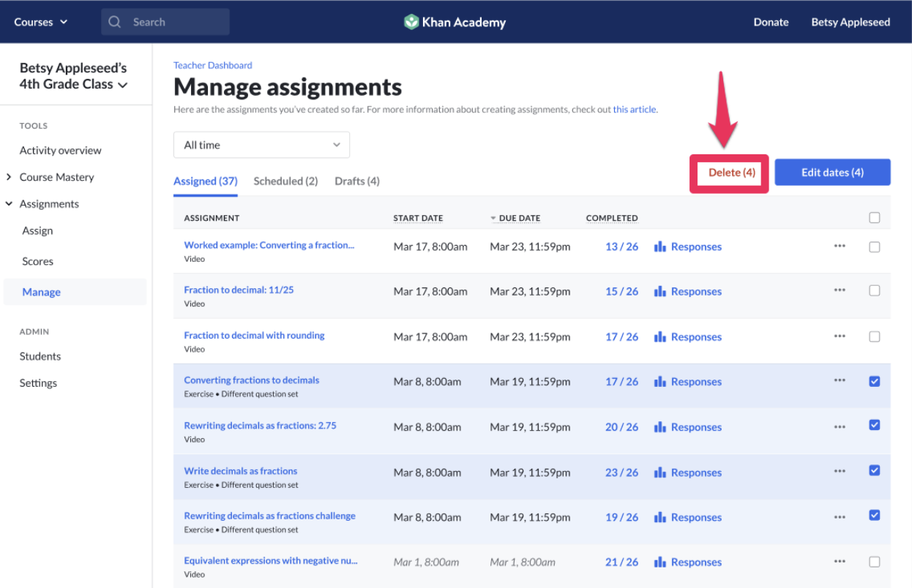
Task: Switch to the Drafts (4) tab
Action: pyautogui.click(x=357, y=181)
